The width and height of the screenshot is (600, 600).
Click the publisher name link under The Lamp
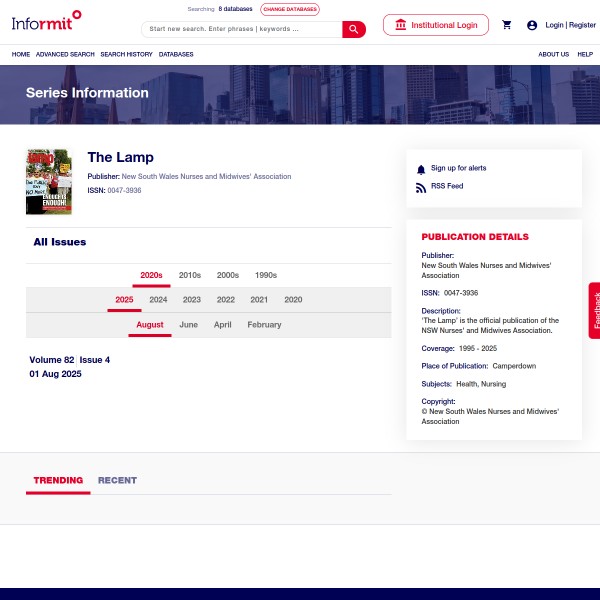click(x=206, y=177)
